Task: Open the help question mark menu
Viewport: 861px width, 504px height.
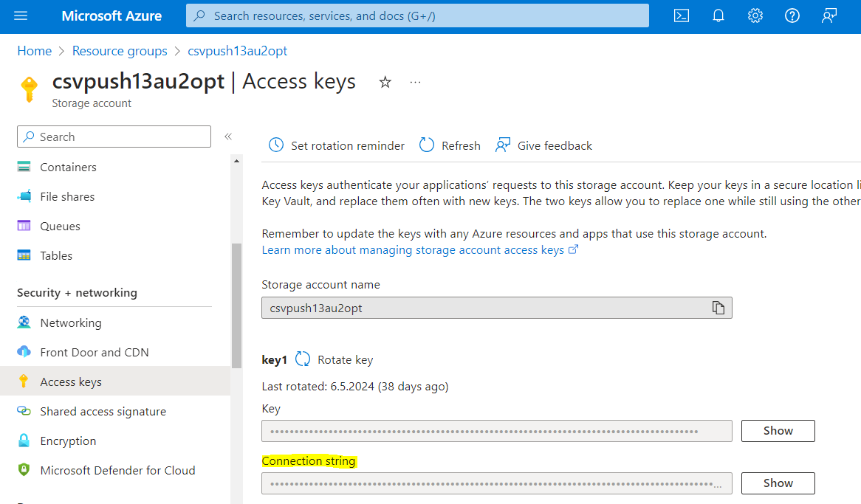Action: [792, 15]
